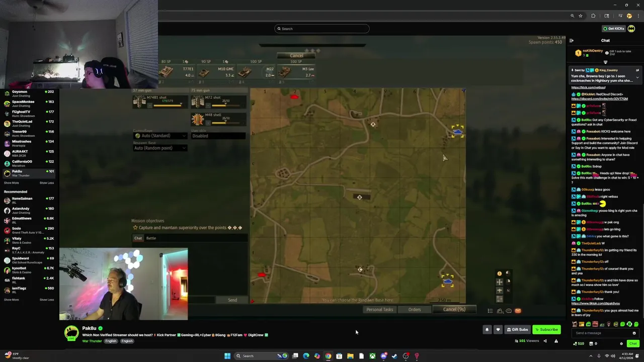Click the green Subscribe button
The image size is (644, 362).
(x=546, y=330)
